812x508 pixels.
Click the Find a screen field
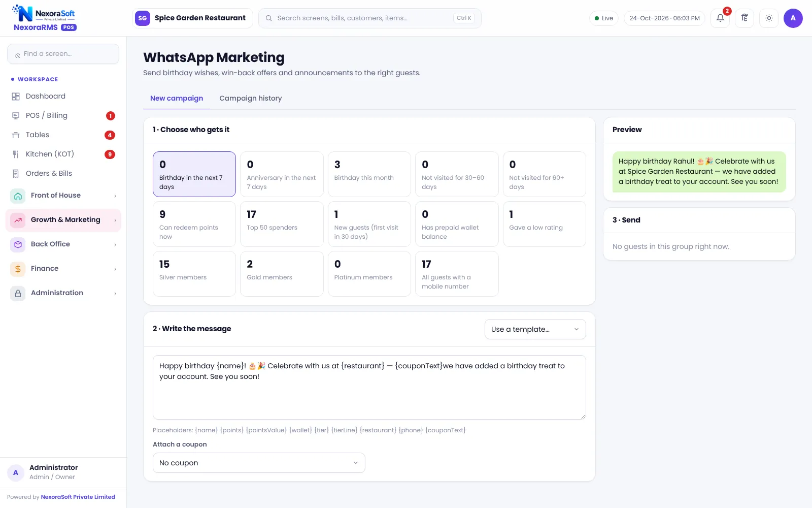click(63, 54)
